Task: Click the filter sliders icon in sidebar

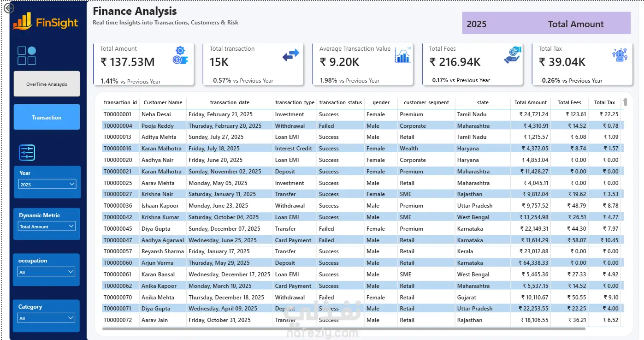Action: click(27, 153)
